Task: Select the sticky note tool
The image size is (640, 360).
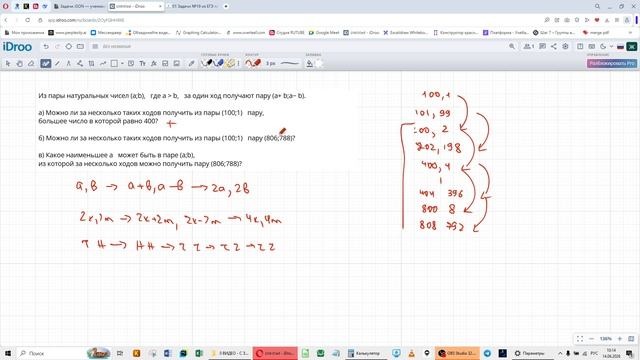Action: coord(131,63)
